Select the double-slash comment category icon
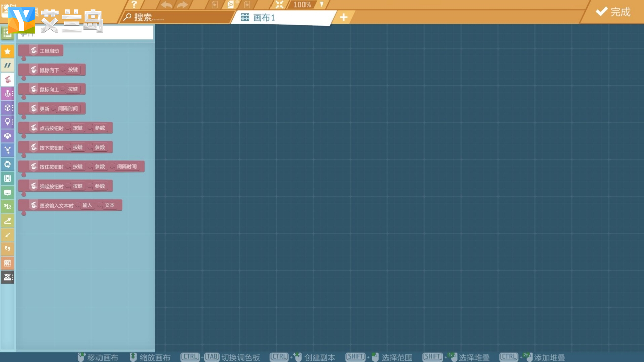Screen dimensions: 644x362 point(7,65)
